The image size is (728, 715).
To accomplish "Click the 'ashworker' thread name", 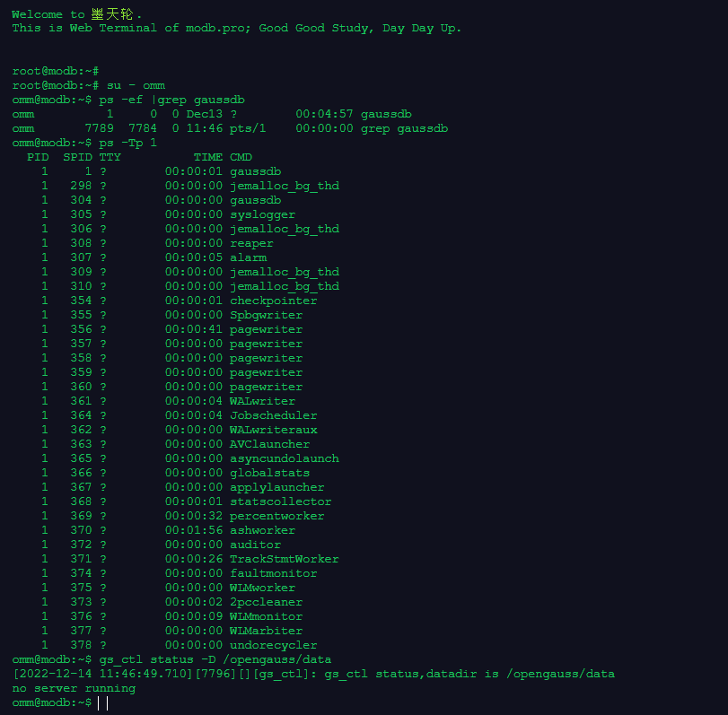I will (x=262, y=530).
